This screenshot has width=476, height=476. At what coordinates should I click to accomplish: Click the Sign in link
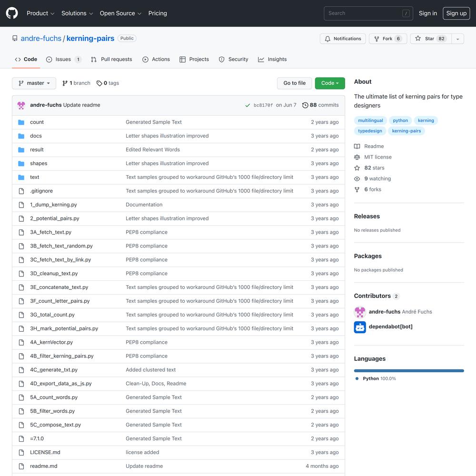[428, 13]
